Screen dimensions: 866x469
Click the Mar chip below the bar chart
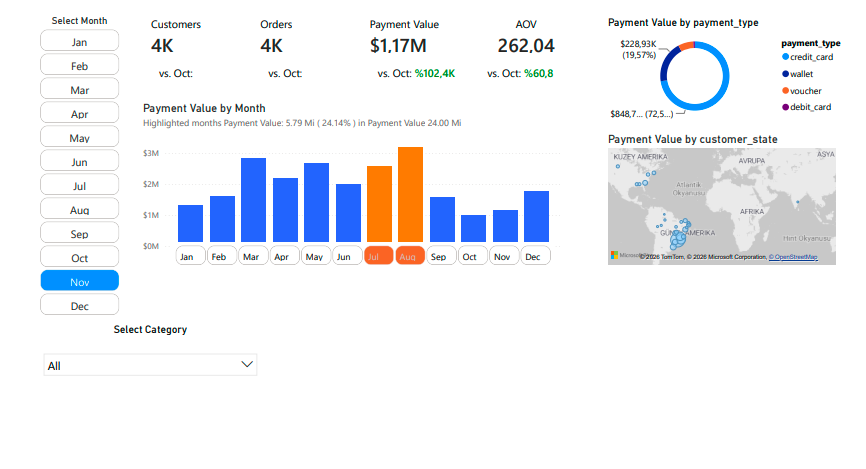coord(253,256)
